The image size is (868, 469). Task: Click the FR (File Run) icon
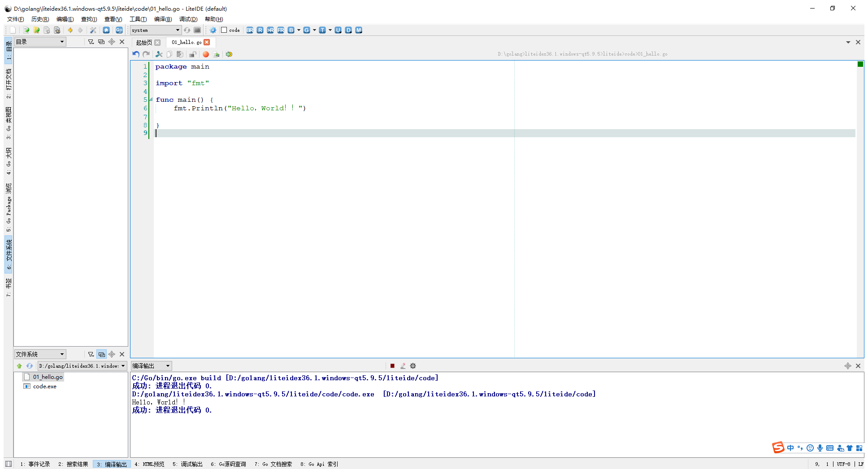click(x=281, y=30)
